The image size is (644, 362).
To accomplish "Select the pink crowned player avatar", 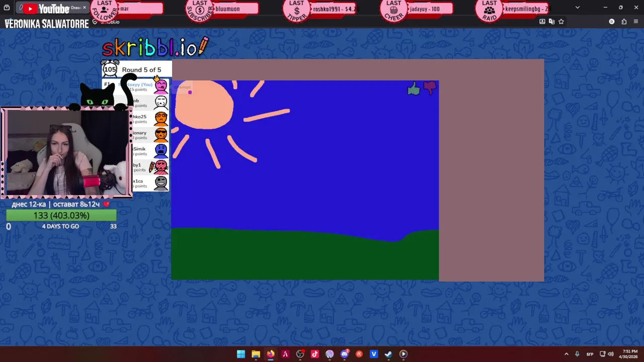I will click(161, 86).
